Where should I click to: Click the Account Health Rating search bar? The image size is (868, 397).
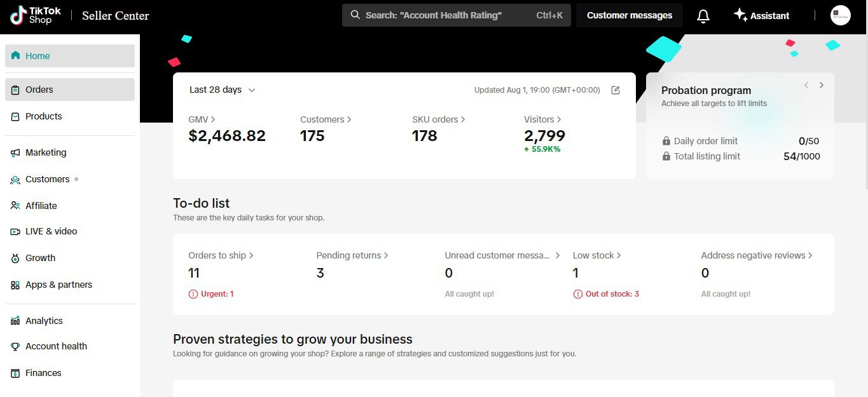455,15
